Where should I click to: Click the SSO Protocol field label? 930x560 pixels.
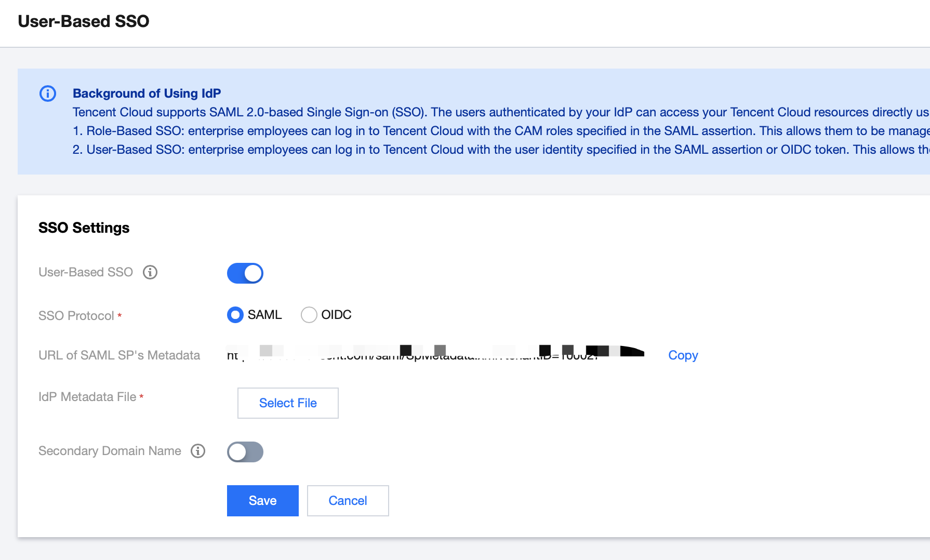[x=76, y=316]
